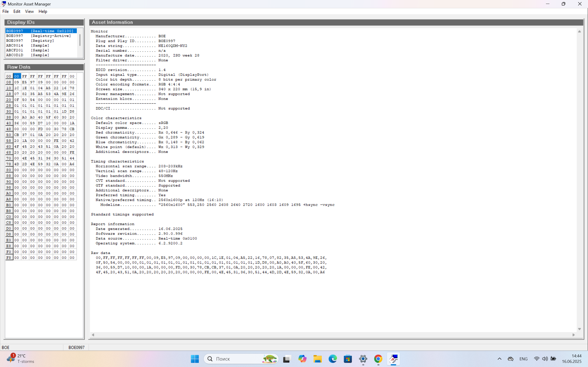588x367 pixels.
Task: Open the View menu
Action: click(x=29, y=11)
